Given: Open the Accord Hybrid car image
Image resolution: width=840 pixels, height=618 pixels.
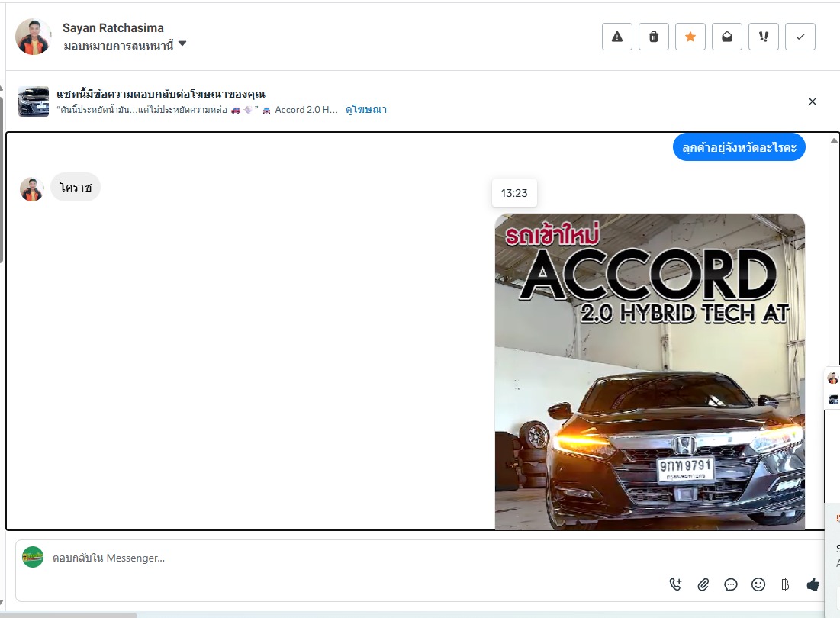Looking at the screenshot, I should (650, 372).
